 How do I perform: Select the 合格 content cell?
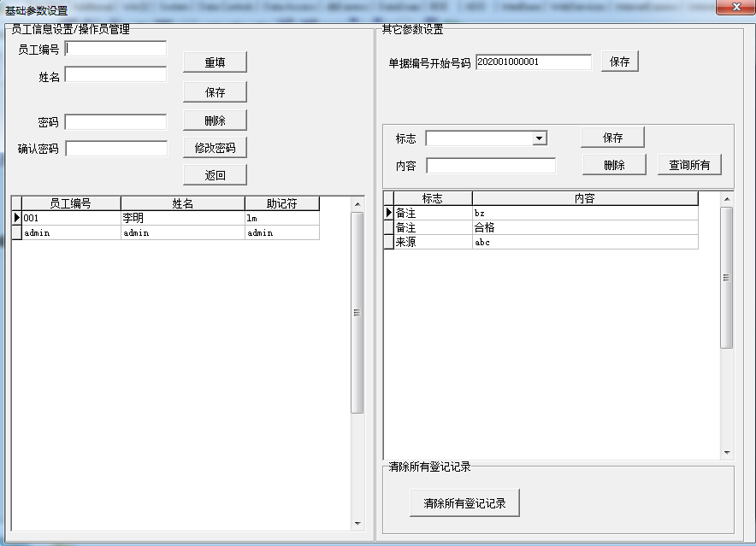click(x=585, y=227)
